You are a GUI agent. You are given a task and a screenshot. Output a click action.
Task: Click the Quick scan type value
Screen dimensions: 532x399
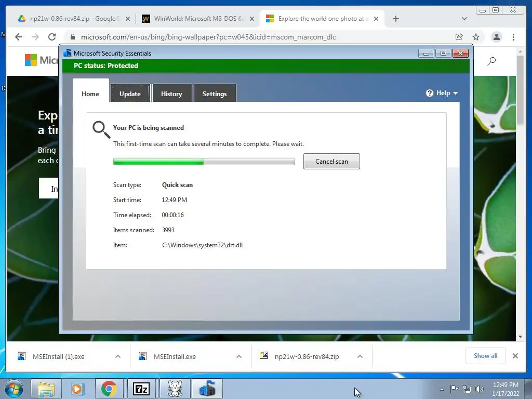[177, 185]
